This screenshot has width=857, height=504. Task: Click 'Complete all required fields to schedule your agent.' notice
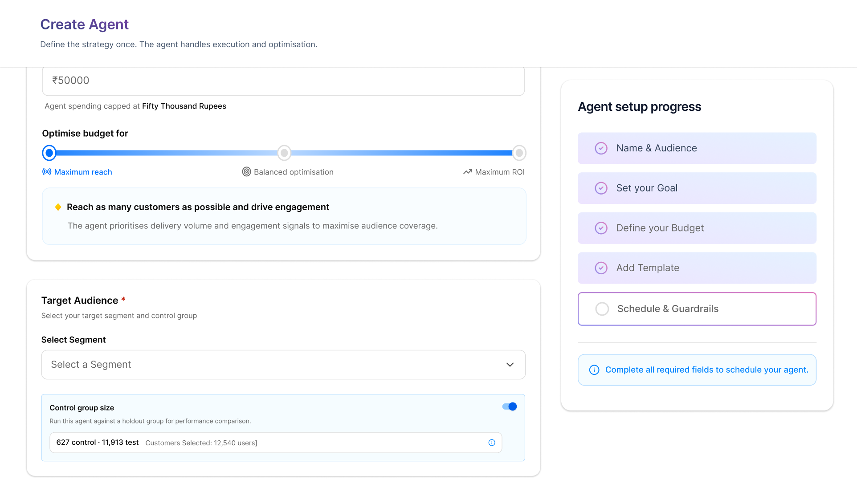tap(697, 370)
